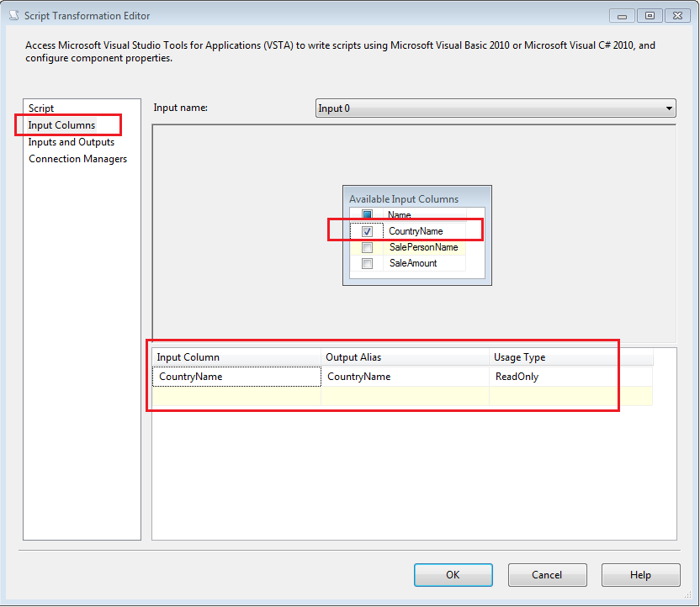Open Help for the Script Transformation Editor

pos(640,575)
